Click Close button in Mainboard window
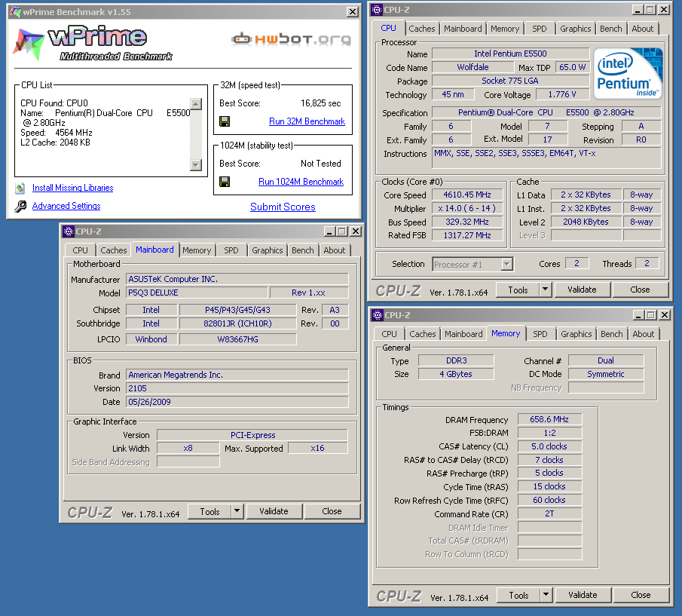Image resolution: width=682 pixels, height=616 pixels. tap(332, 512)
